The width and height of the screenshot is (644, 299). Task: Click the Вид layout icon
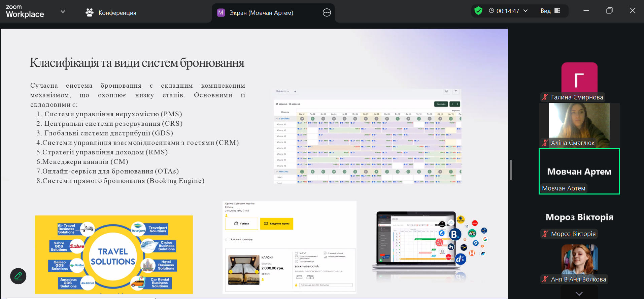point(557,11)
